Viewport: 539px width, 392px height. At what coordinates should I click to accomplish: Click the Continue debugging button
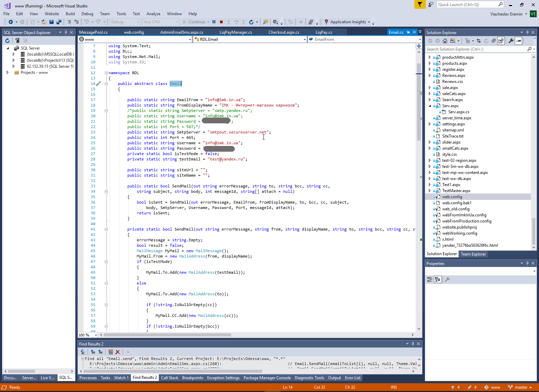(x=194, y=22)
